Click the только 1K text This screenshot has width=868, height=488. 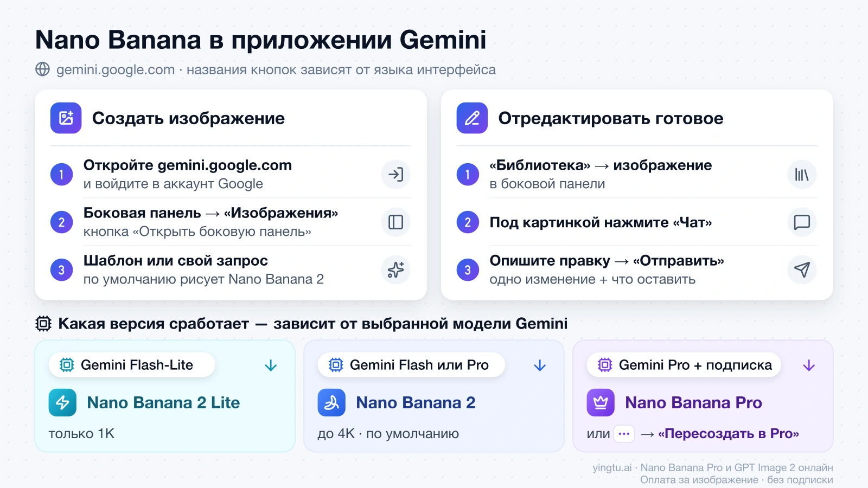81,434
